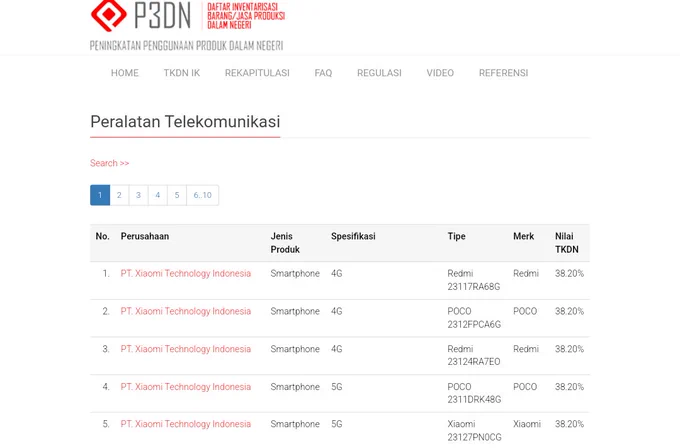Click Smartphone cell in row 2
The image size is (680, 448).
295,311
